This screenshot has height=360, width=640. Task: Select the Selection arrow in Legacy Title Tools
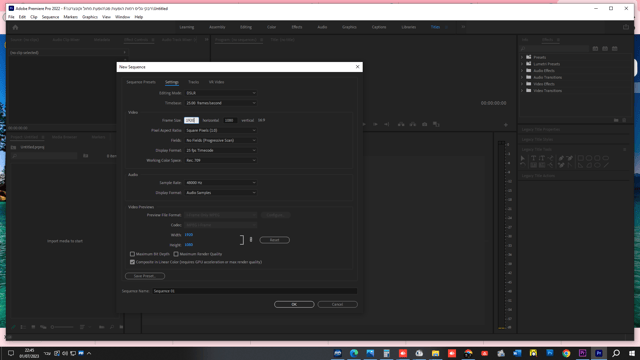(x=523, y=158)
